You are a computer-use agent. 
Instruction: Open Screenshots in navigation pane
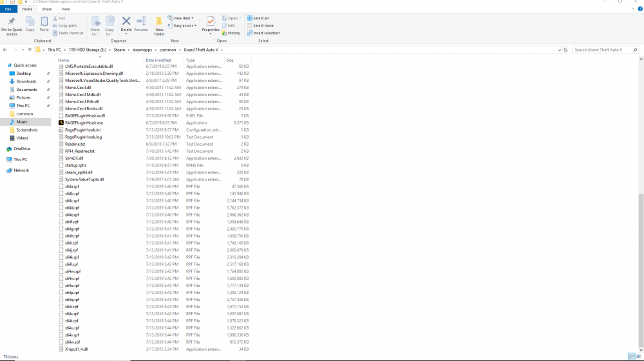pyautogui.click(x=26, y=130)
